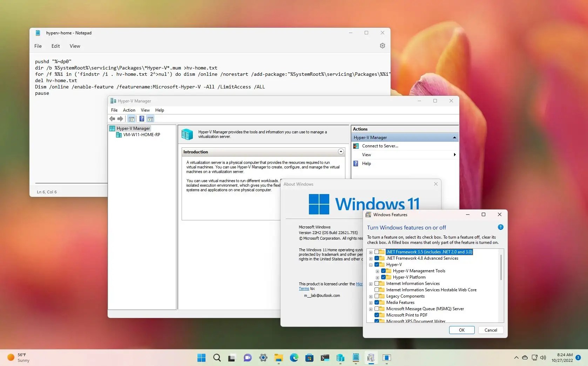Toggle the console tree panel icon in Hyper-V Manager
The height and width of the screenshot is (366, 588).
coord(131,119)
